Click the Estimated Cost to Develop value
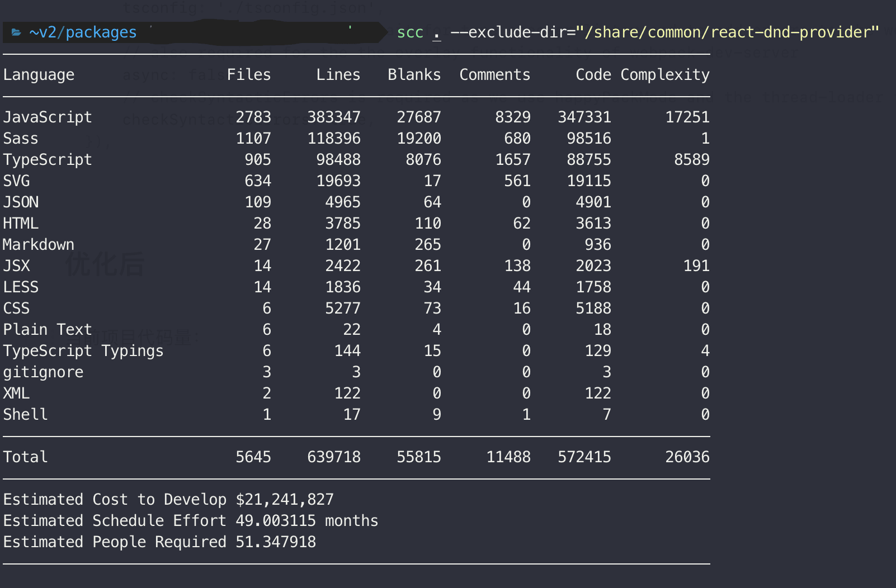Screen dimensions: 896x588 [284, 499]
